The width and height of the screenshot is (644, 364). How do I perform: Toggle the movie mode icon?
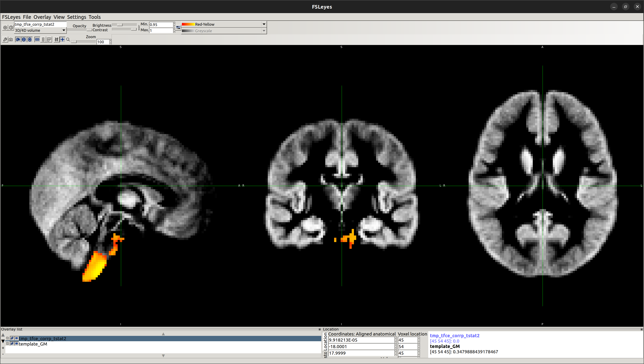click(x=56, y=40)
